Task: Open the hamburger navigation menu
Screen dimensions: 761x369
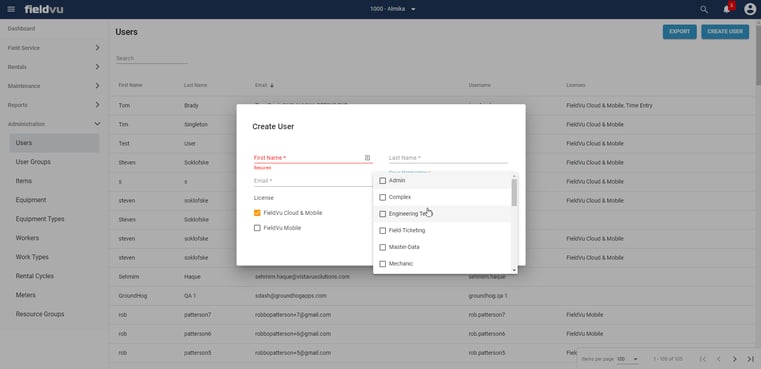Action: (11, 9)
